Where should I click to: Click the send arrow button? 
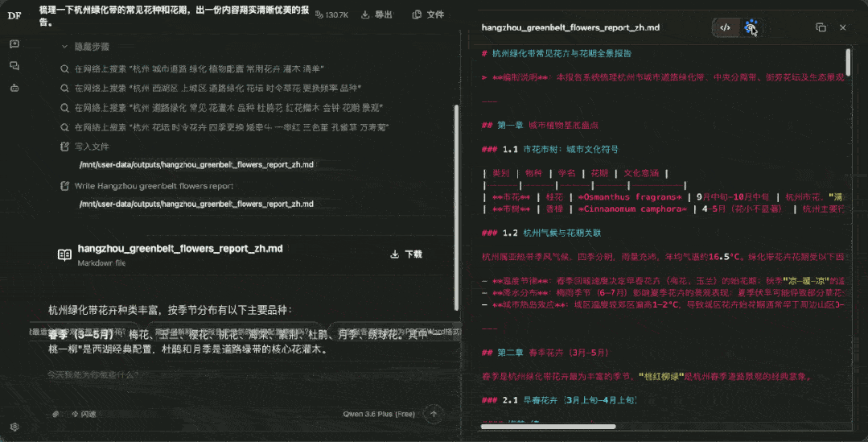[x=434, y=413]
